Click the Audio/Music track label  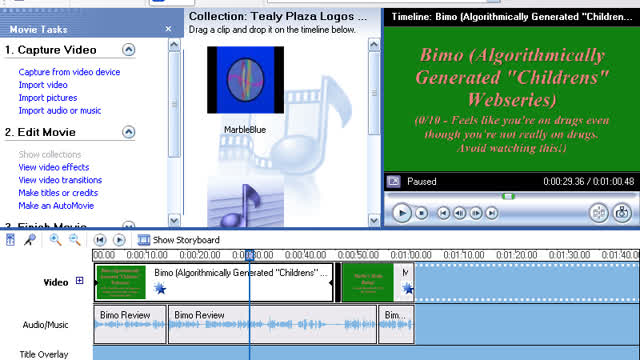point(45,325)
